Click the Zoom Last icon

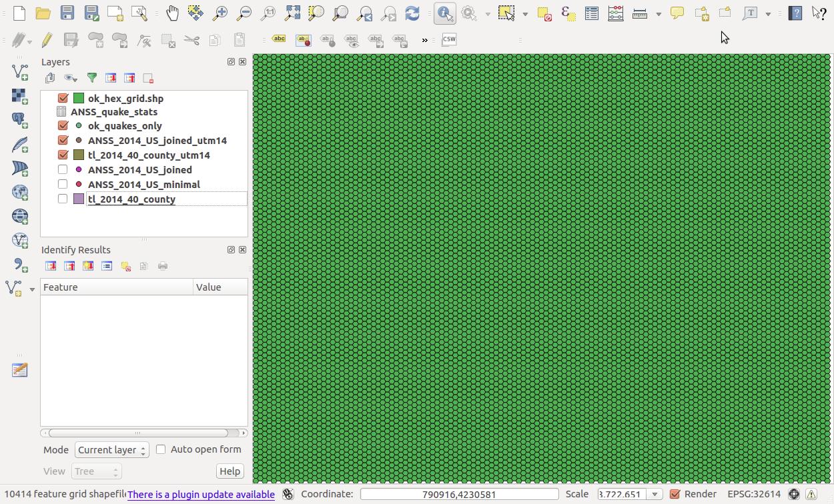click(364, 13)
